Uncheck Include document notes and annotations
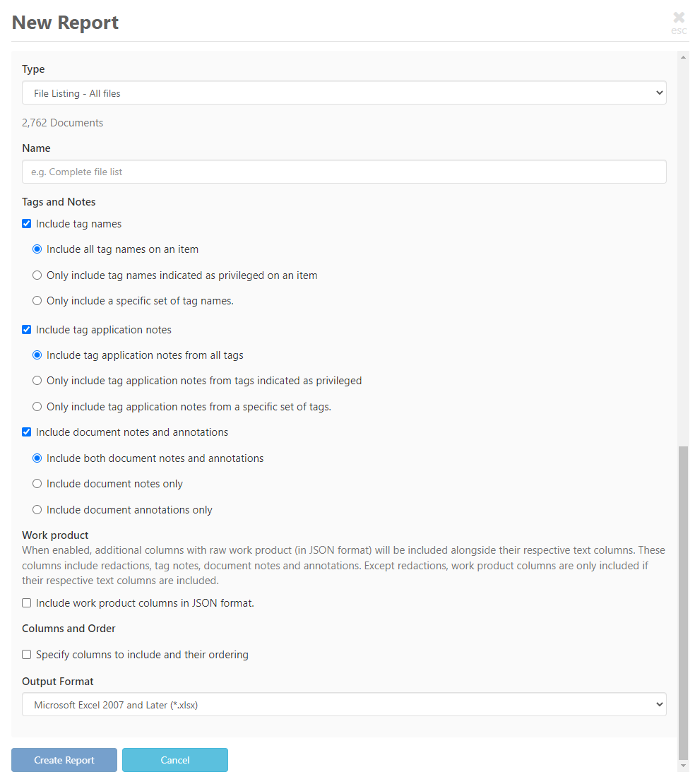This screenshot has width=695, height=784. [x=26, y=432]
